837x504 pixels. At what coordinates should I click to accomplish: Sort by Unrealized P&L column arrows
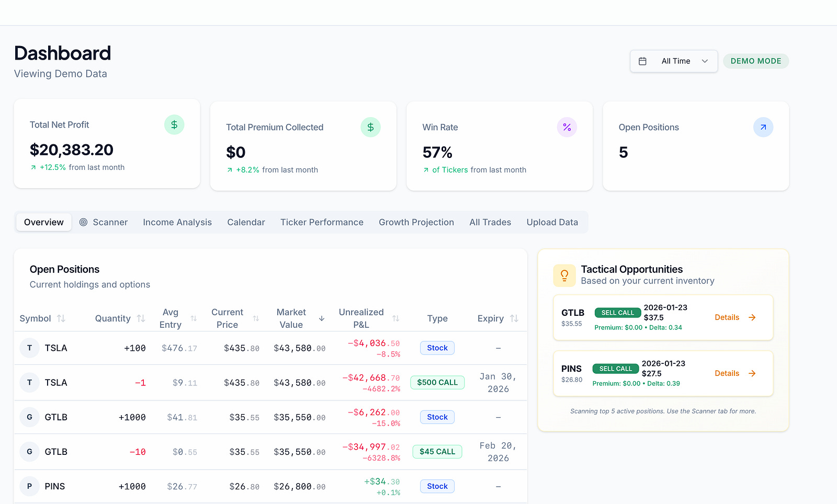[396, 318]
